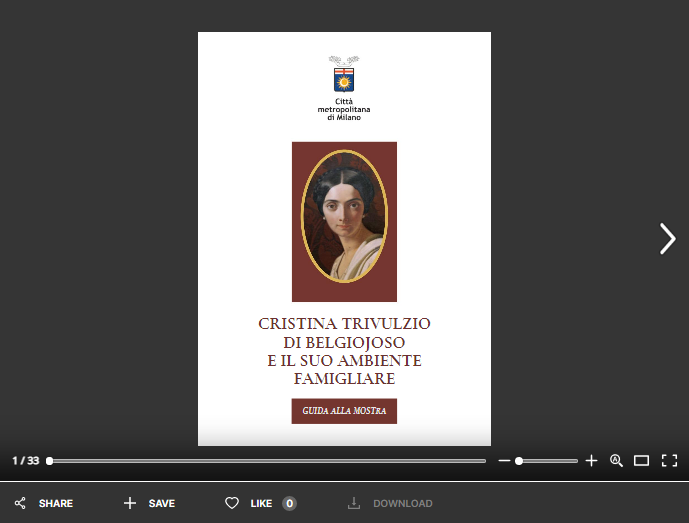Toggle the single-page view rectangle icon
Viewport: 689px width, 523px height.
click(x=641, y=461)
